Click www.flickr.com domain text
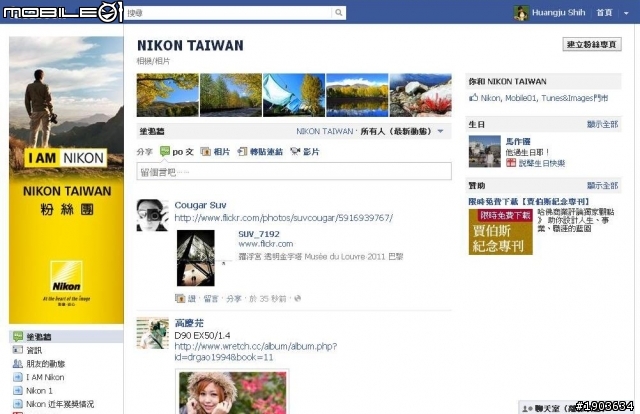Image resolution: width=640 pixels, height=414 pixels. tap(265, 244)
